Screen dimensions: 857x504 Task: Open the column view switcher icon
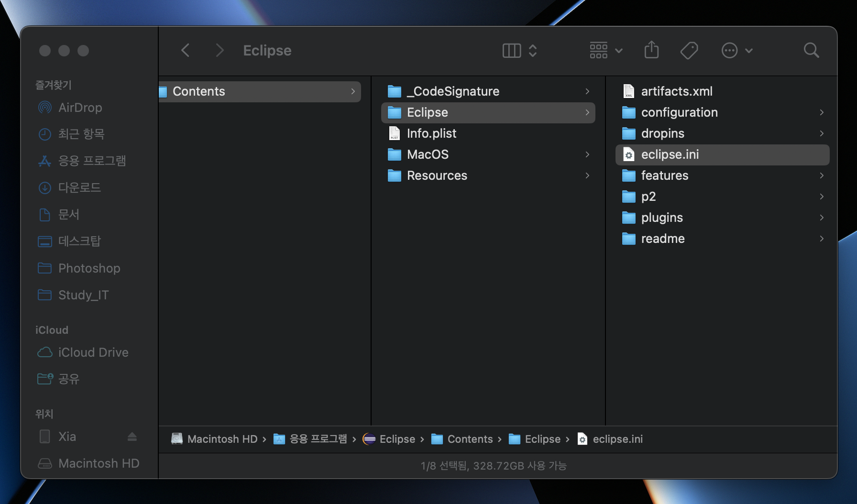(519, 50)
